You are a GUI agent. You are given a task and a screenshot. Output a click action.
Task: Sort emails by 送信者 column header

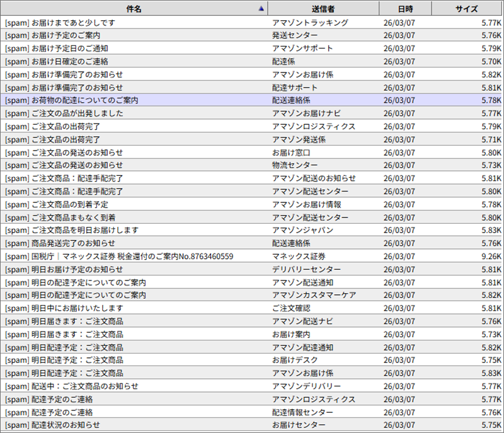click(x=323, y=9)
